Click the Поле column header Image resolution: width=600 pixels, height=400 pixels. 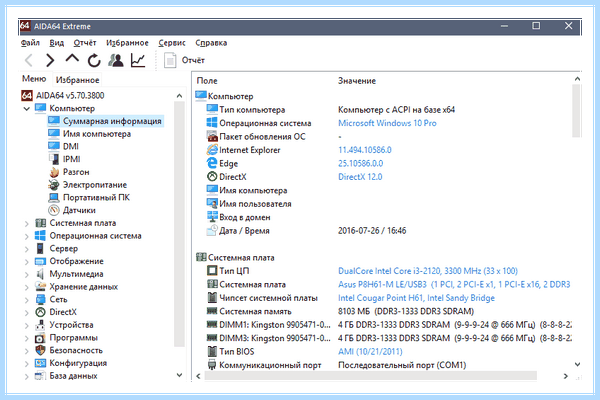[x=207, y=81]
